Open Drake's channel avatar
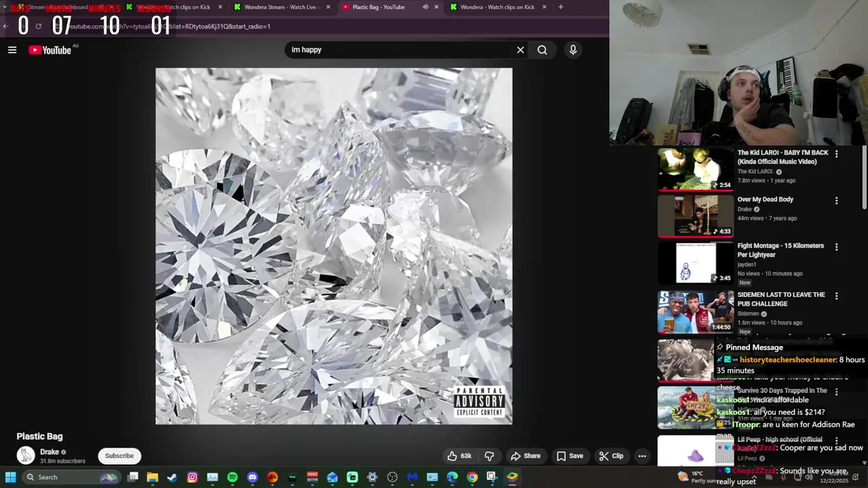Image resolution: width=868 pixels, height=488 pixels. click(x=26, y=455)
